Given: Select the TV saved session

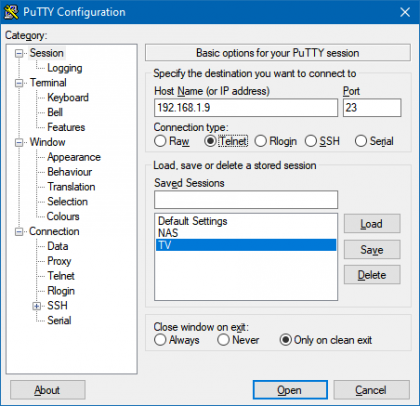Looking at the screenshot, I should pyautogui.click(x=246, y=245).
